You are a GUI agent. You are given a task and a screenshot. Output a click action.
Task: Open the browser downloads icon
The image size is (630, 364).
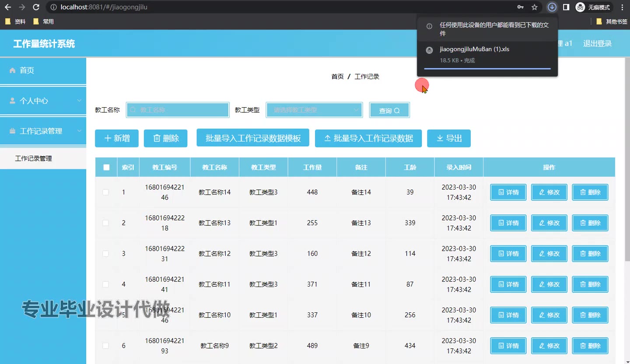click(x=552, y=7)
